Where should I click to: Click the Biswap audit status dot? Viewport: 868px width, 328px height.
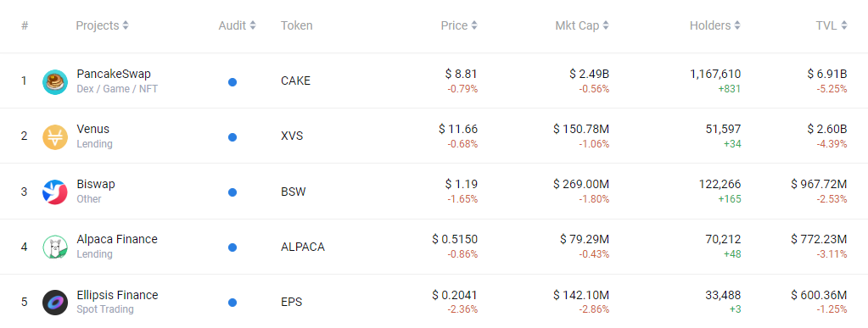click(x=232, y=192)
